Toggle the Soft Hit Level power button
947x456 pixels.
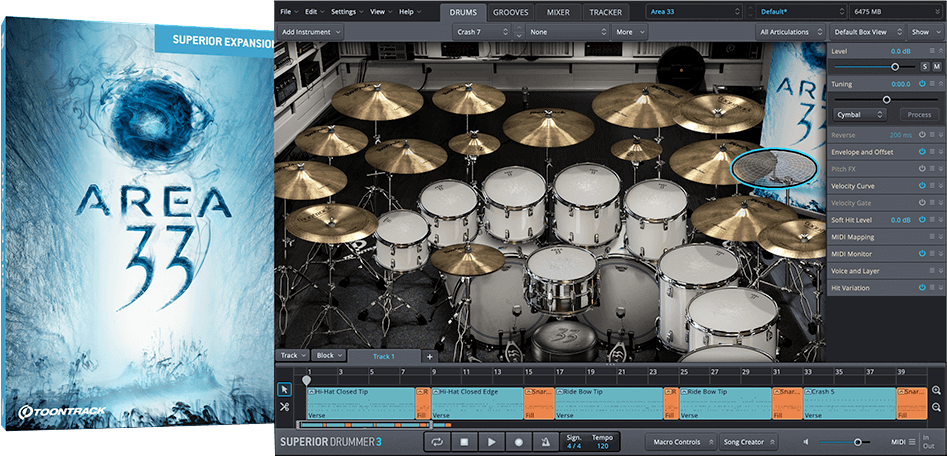tap(922, 220)
